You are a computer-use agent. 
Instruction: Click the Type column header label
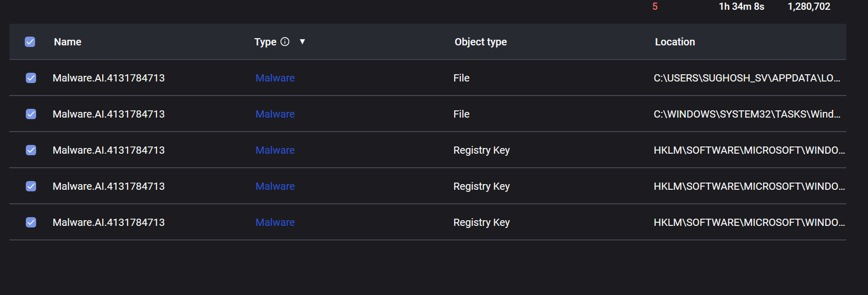[265, 42]
